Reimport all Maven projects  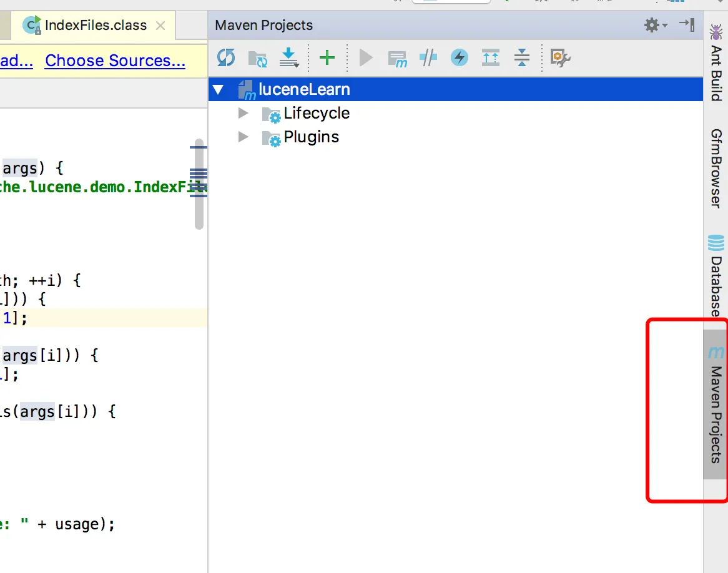tap(226, 57)
